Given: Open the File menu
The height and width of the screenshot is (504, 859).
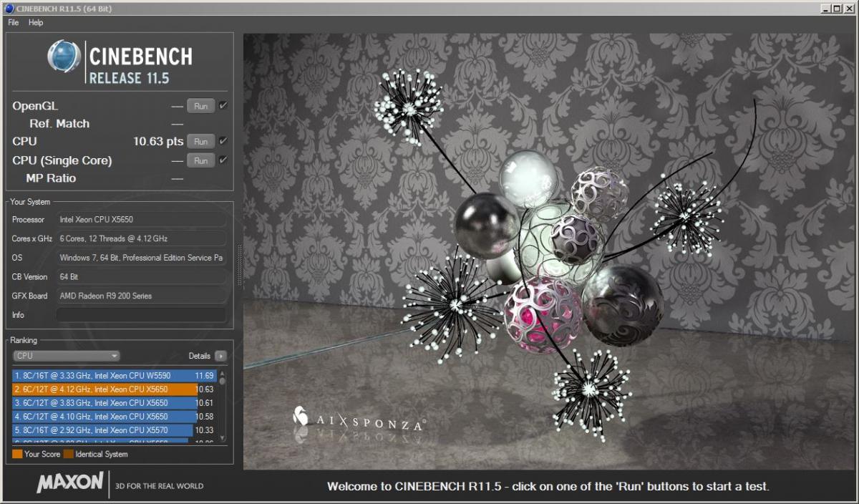Looking at the screenshot, I should (x=13, y=22).
